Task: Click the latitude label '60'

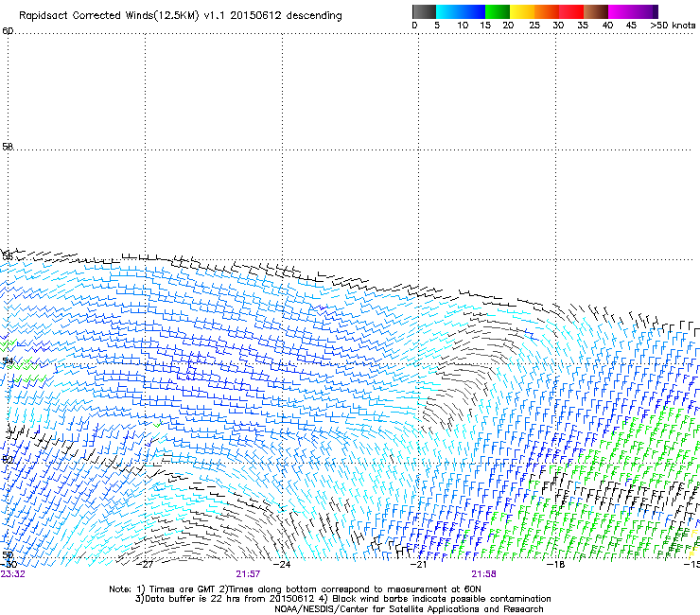Action: (8, 31)
